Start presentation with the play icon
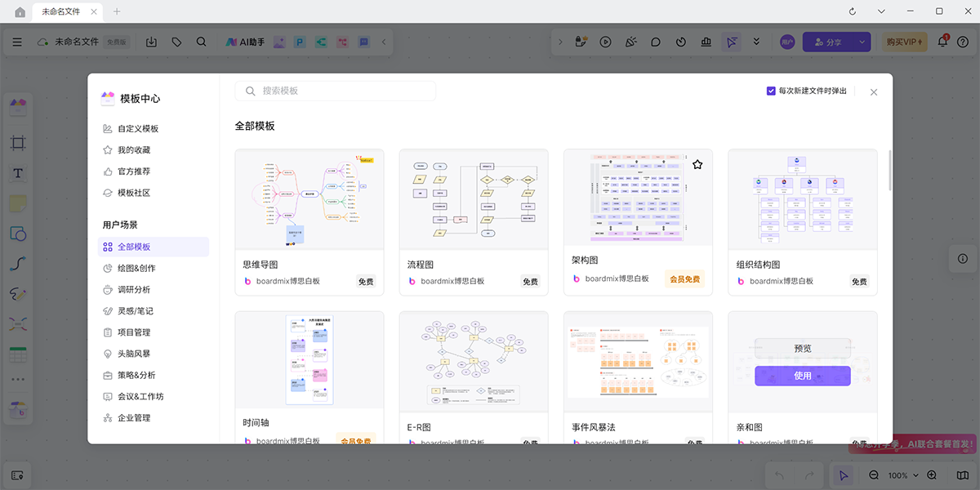The image size is (980, 490). point(605,42)
